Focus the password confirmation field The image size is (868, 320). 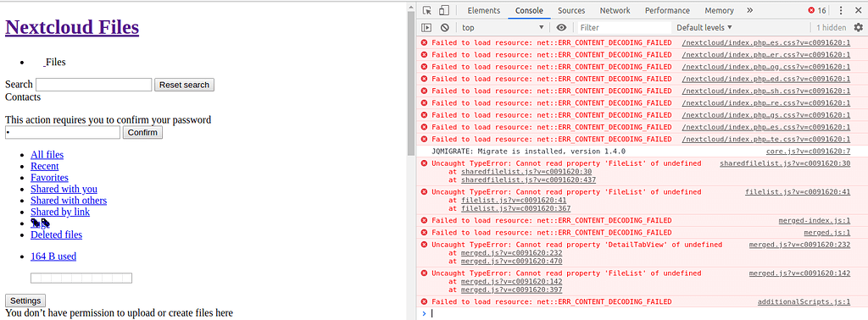[63, 132]
